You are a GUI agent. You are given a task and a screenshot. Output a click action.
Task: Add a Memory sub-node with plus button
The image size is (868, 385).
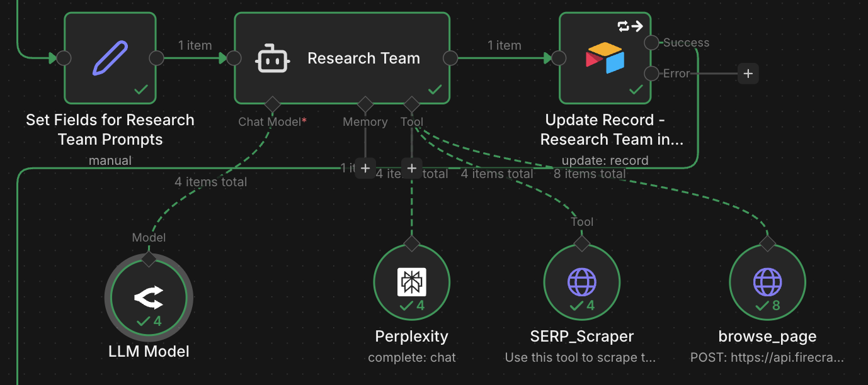(365, 168)
